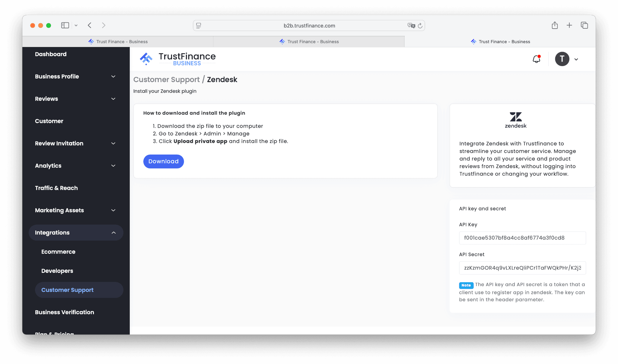This screenshot has height=364, width=618.
Task: Click the translate icon in address bar
Action: coord(411,26)
